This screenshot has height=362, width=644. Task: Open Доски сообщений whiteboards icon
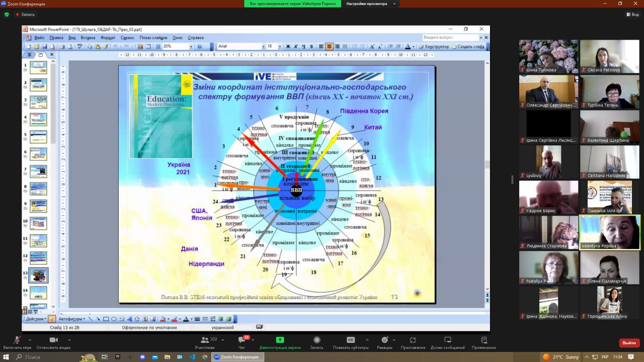[x=447, y=340]
